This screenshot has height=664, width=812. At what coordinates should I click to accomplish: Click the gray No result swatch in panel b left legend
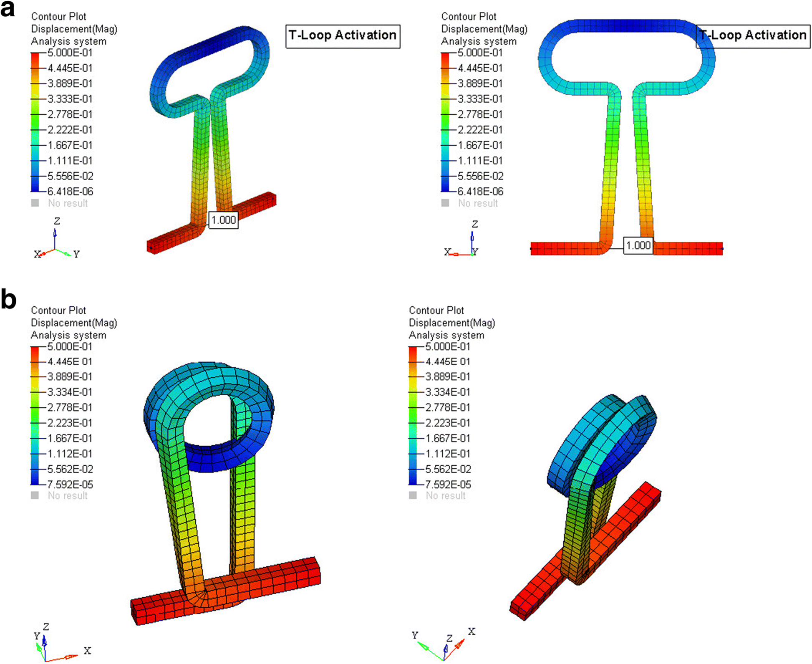tap(35, 495)
